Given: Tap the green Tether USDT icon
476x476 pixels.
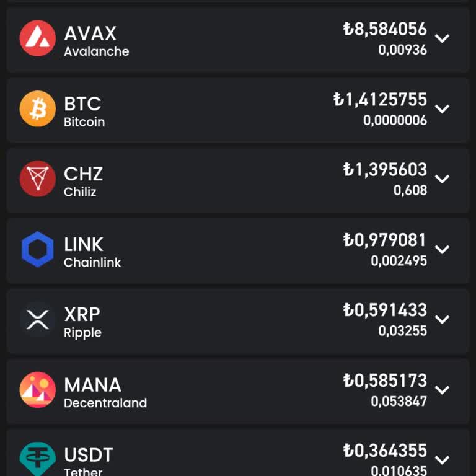Looking at the screenshot, I should pyautogui.click(x=38, y=460).
